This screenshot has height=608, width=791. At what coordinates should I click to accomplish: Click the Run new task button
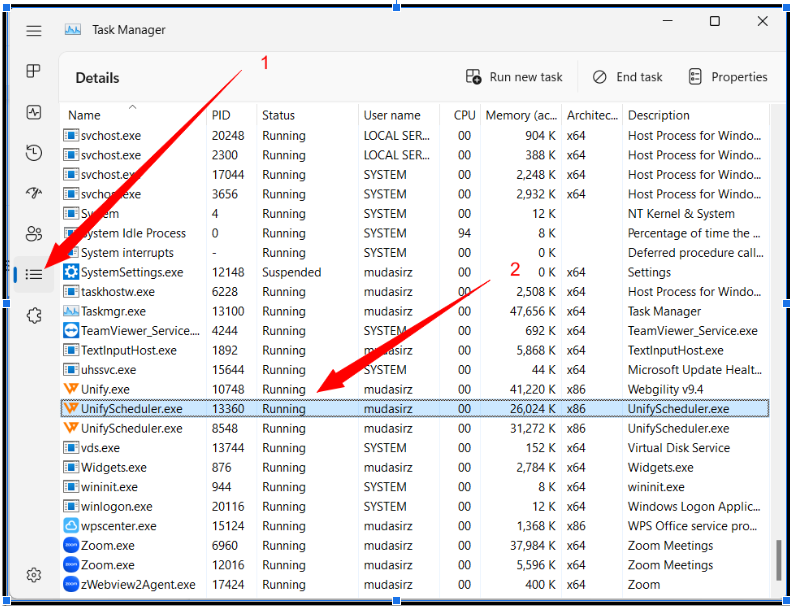pos(514,77)
